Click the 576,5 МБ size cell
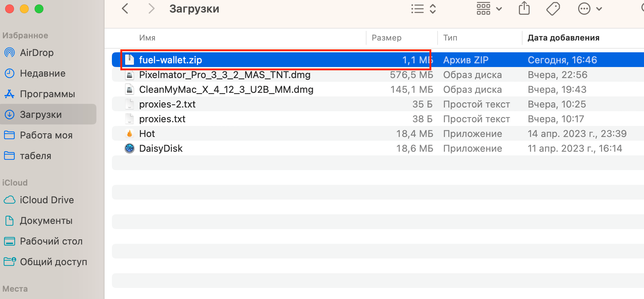The height and width of the screenshot is (299, 644). 411,75
